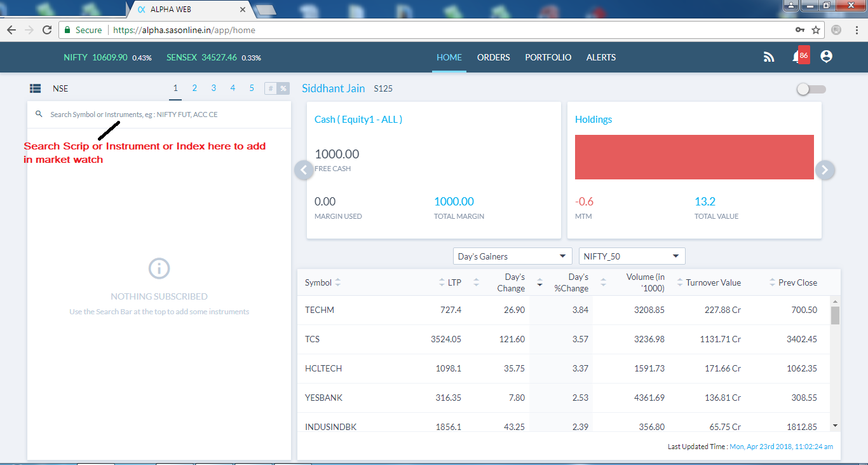
Task: Focus Search Symbol or Instruments field
Action: point(159,115)
